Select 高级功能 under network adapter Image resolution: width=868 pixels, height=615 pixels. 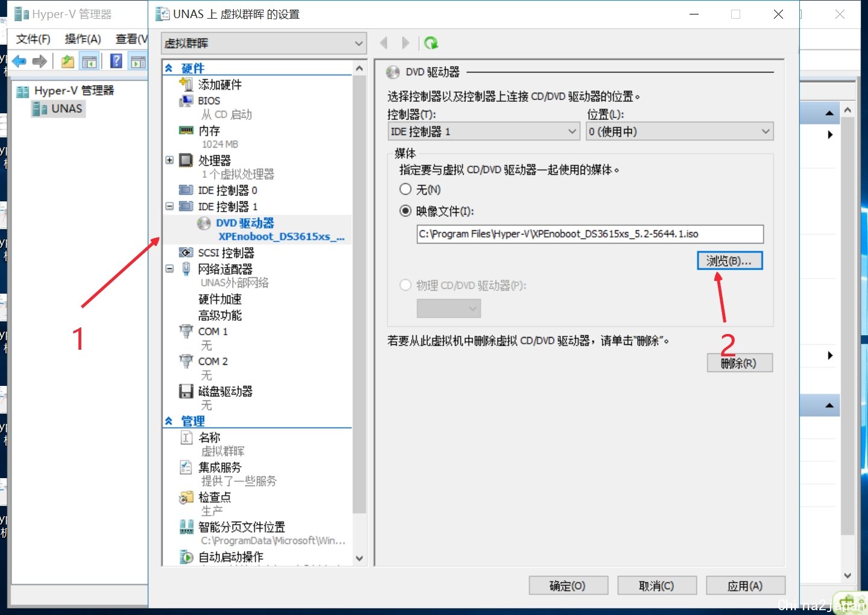(x=220, y=315)
